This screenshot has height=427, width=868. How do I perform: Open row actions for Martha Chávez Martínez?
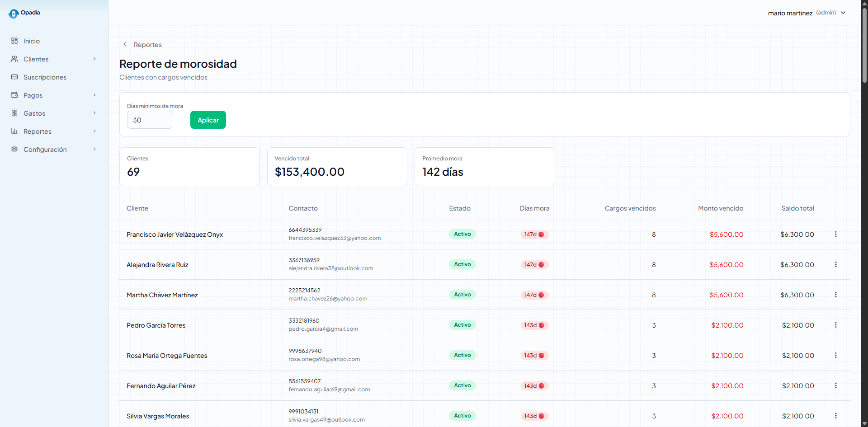tap(835, 295)
